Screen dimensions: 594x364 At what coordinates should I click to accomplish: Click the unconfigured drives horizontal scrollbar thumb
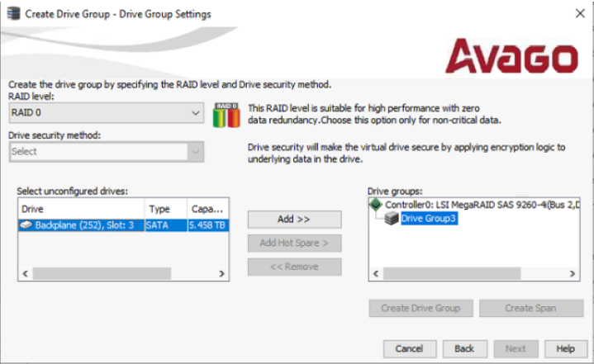click(x=102, y=273)
